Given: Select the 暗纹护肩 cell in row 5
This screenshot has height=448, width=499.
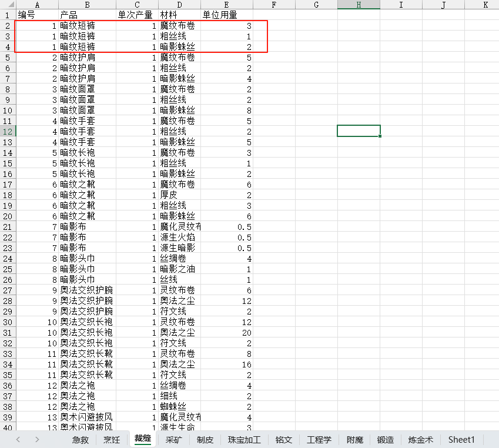Looking at the screenshot, I should click(87, 58).
